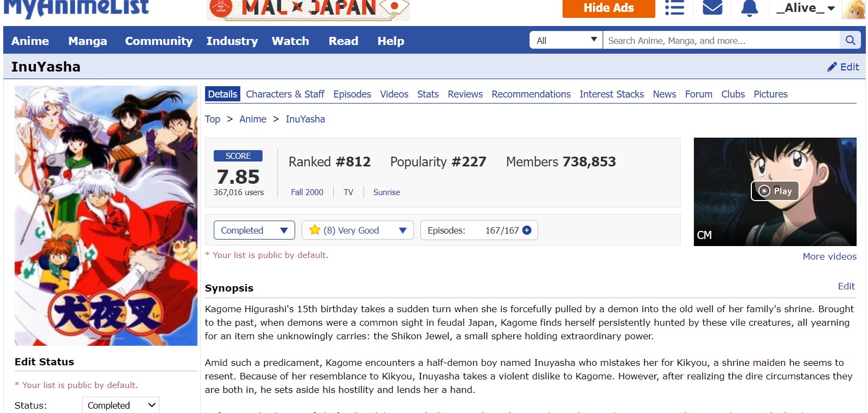
Task: Open the (8) Very Good rating dropdown
Action: click(358, 230)
